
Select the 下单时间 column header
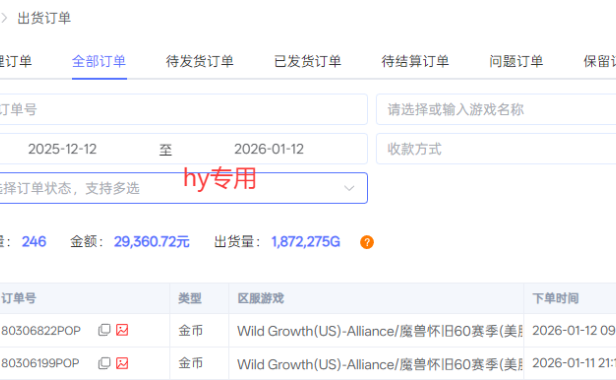click(556, 298)
